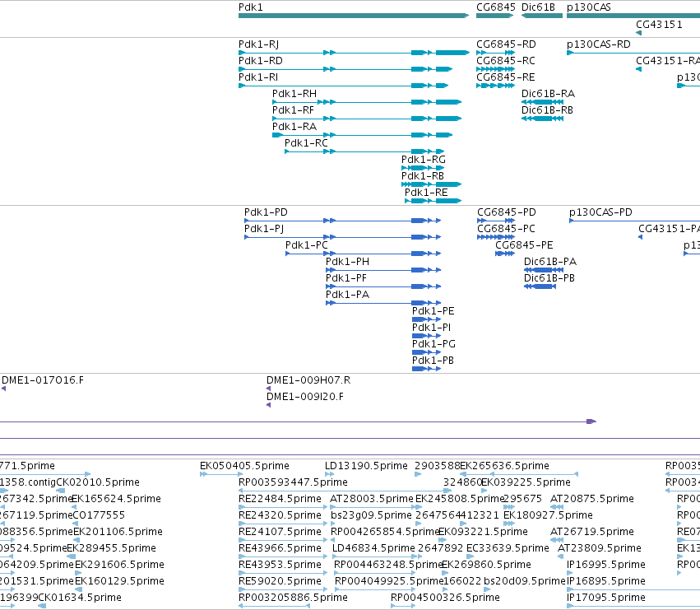Select transcript Pdk1-RB
The height and width of the screenshot is (610, 700).
(431, 184)
